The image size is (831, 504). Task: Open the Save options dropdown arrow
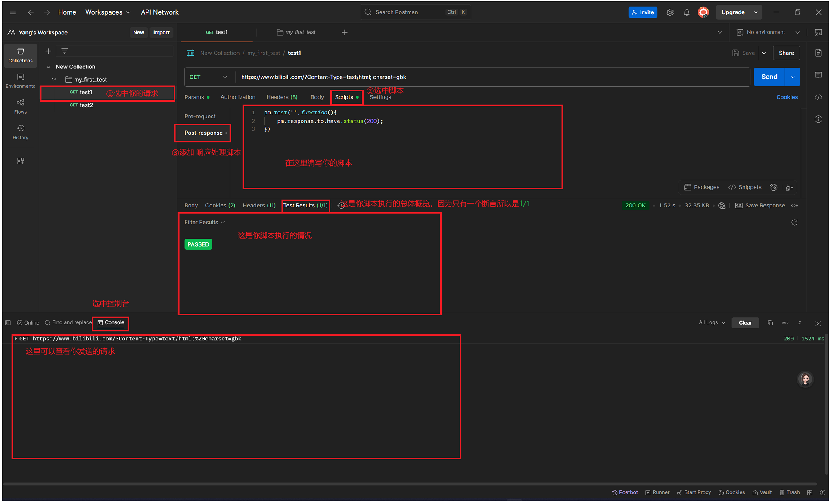764,53
